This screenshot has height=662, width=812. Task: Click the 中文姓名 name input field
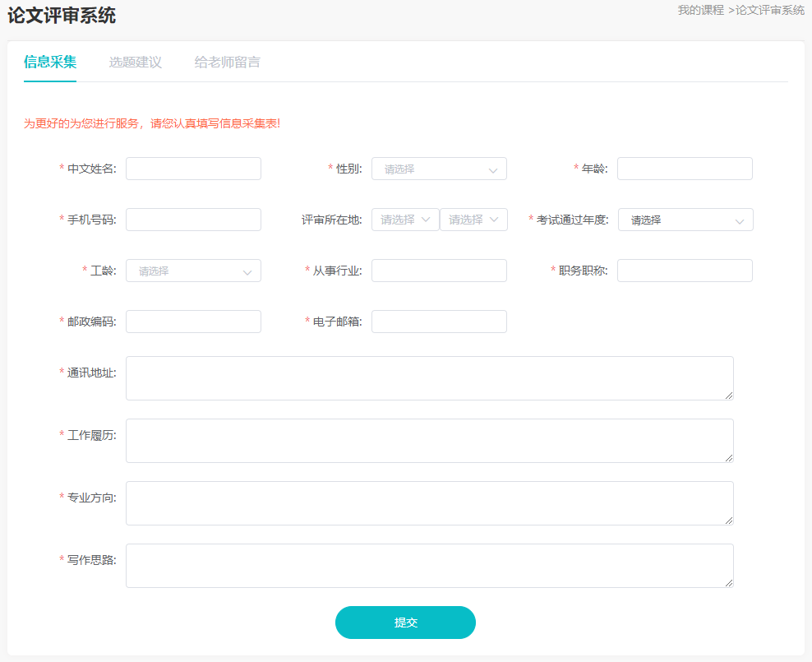click(x=193, y=169)
